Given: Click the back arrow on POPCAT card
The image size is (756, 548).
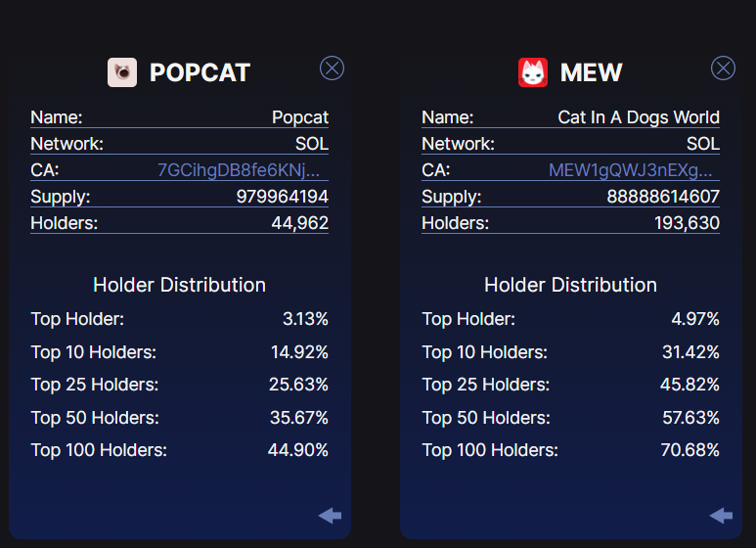Looking at the screenshot, I should click(330, 515).
